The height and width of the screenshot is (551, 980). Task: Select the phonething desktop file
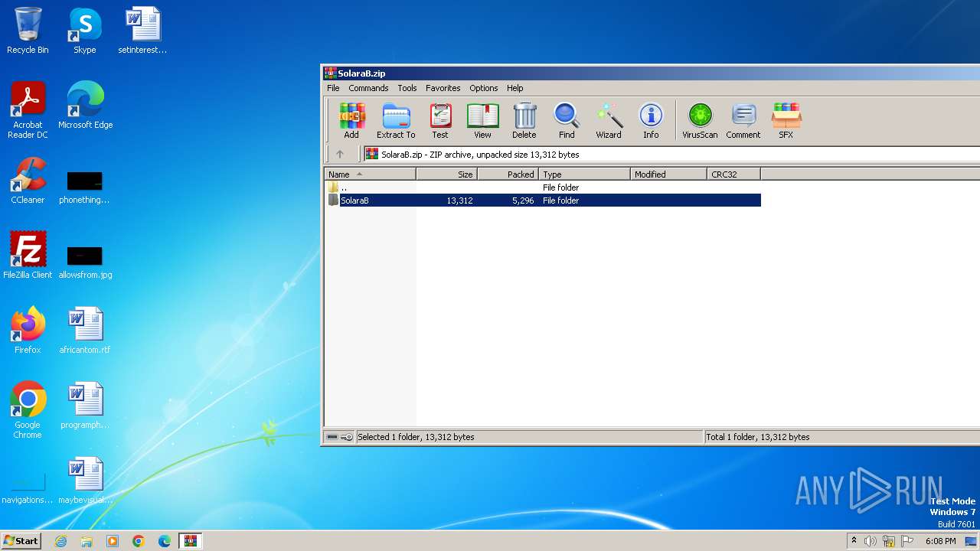(85, 188)
